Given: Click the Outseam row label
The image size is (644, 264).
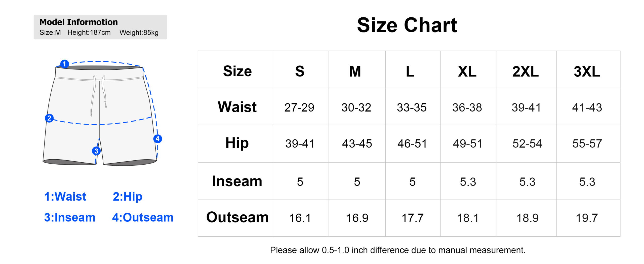Looking at the screenshot, I should (237, 217).
